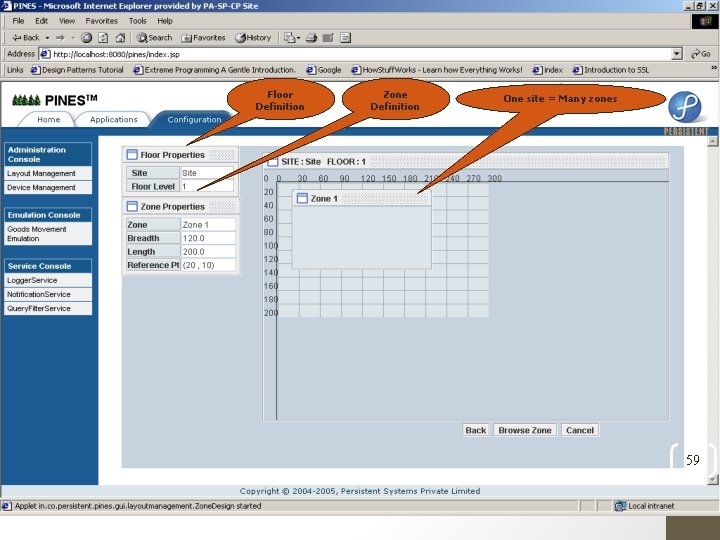The image size is (720, 540).
Task: Click the Edit page toolbar icon
Action: (328, 38)
